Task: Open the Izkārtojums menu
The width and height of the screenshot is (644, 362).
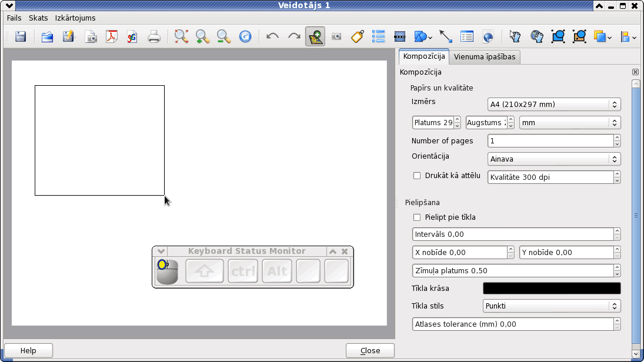Action: click(75, 18)
